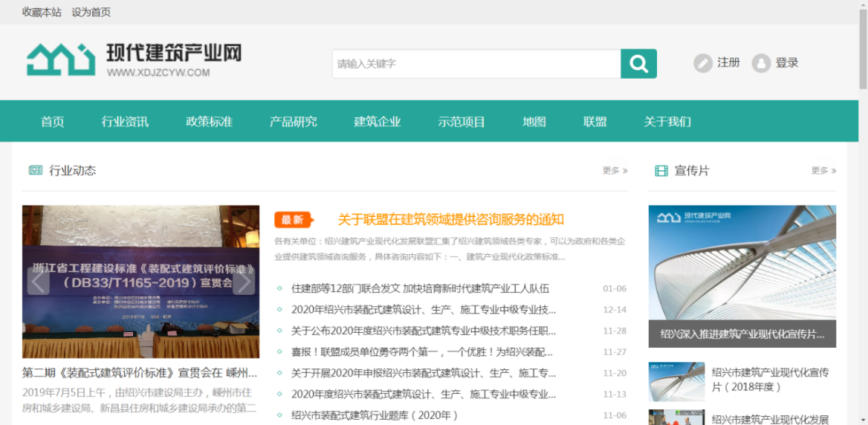Screen dimensions: 868x425
Task: Open article 绍兴市装配式建筑行业题库（2020年）
Action: coord(375,415)
